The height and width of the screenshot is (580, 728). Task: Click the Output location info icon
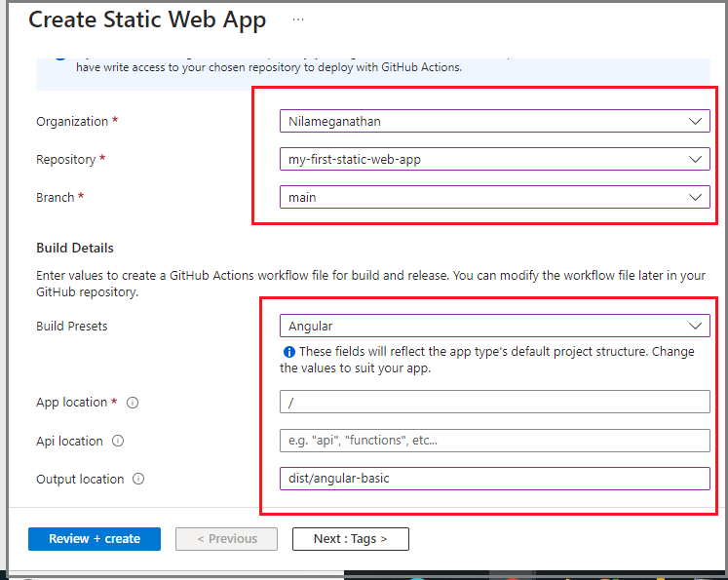[x=138, y=479]
